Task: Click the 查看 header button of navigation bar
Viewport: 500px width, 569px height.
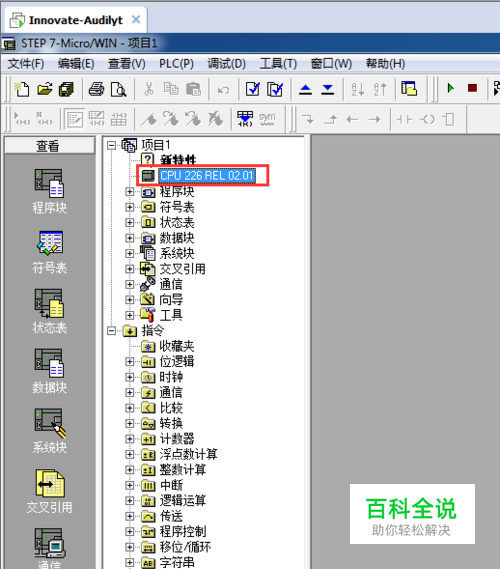Action: [x=50, y=146]
